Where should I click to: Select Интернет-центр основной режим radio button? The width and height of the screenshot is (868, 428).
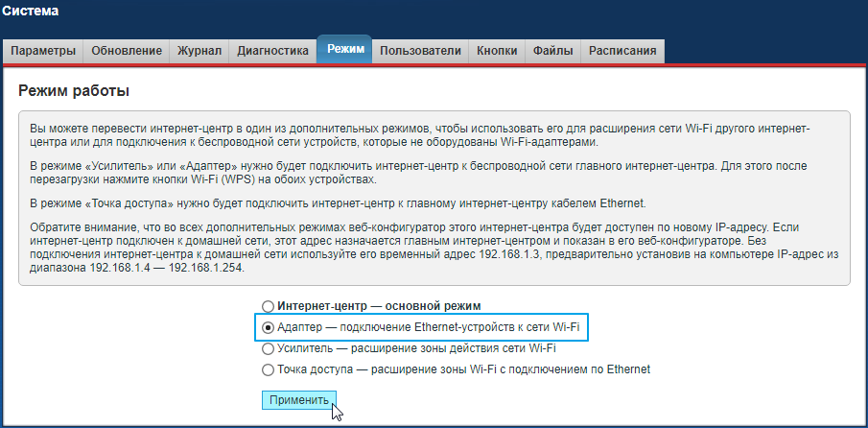coord(269,307)
